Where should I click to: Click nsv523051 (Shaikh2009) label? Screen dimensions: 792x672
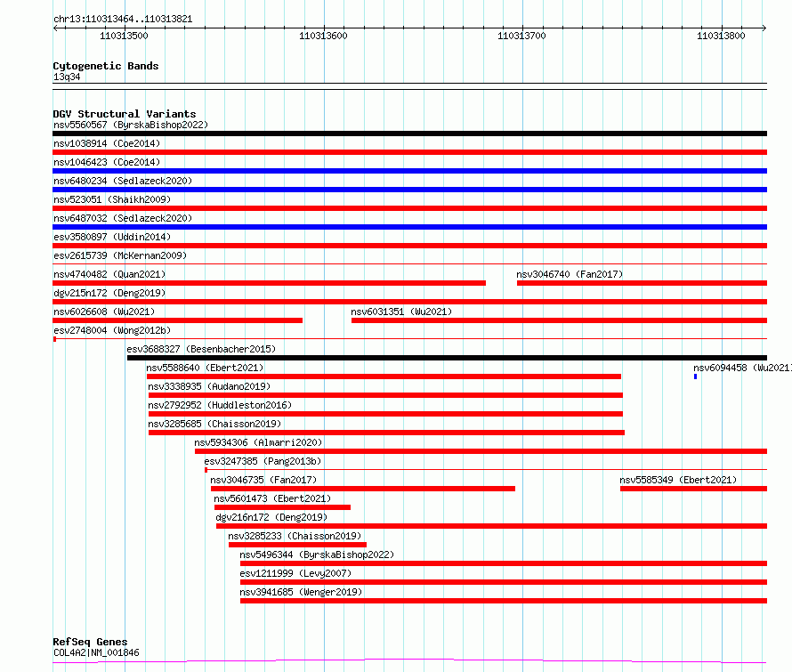(112, 199)
